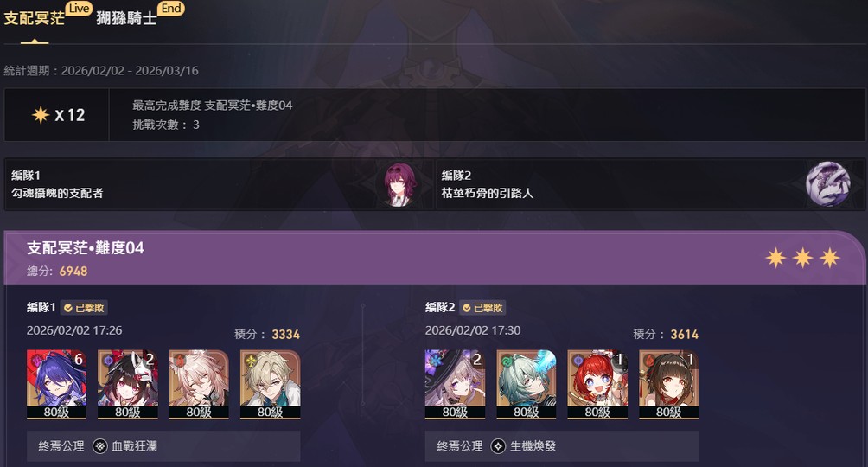Select the pink-haired character in team one
The height and width of the screenshot is (467, 868).
click(199, 384)
